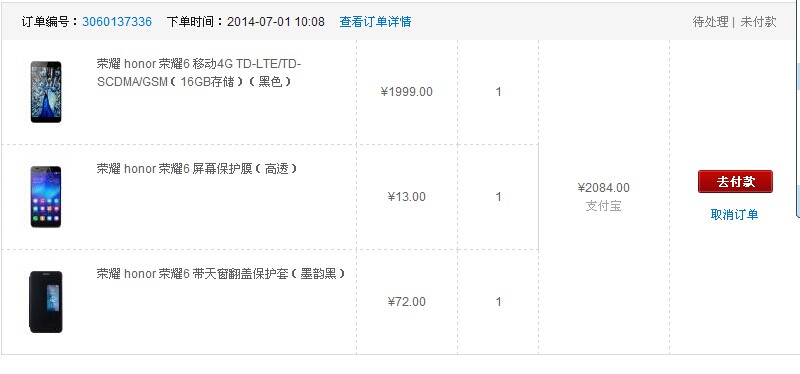Screen dimensions: 800x374
Task: Click the 未付款 status label
Action: point(758,22)
